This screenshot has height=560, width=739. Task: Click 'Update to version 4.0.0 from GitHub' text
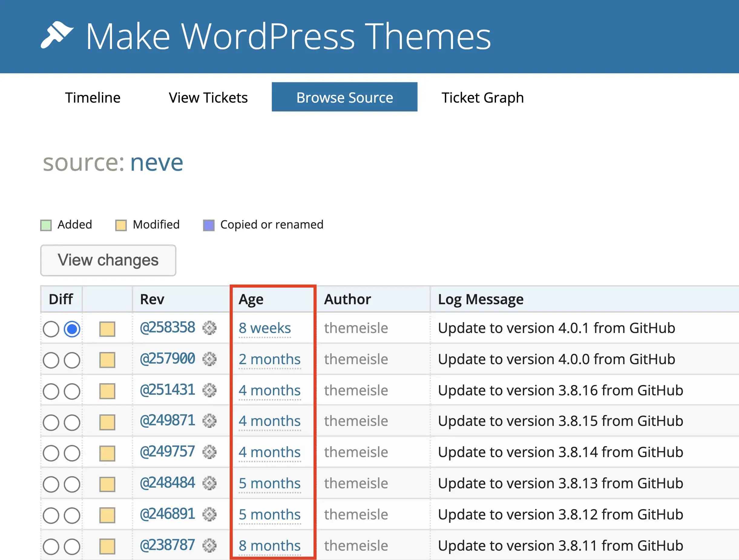(557, 359)
